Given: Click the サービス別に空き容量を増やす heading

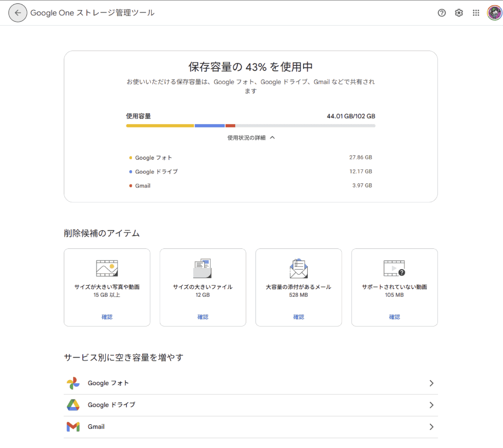Looking at the screenshot, I should tap(124, 357).
